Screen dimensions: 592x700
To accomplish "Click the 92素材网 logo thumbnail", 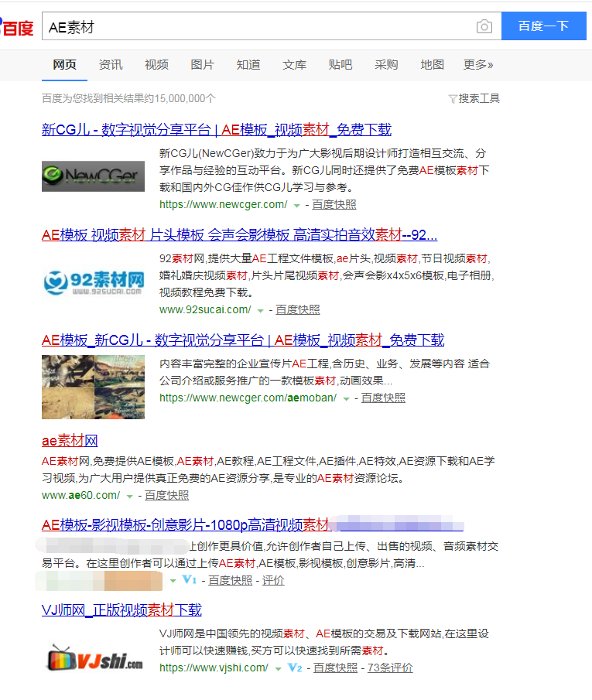I will click(x=93, y=282).
